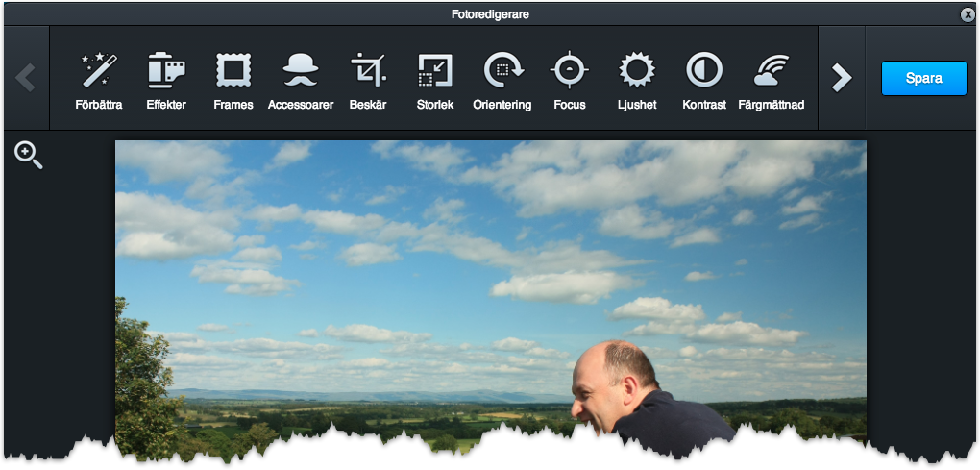Save the photo with Spara
Image resolution: width=980 pixels, height=470 pixels.
(x=923, y=78)
